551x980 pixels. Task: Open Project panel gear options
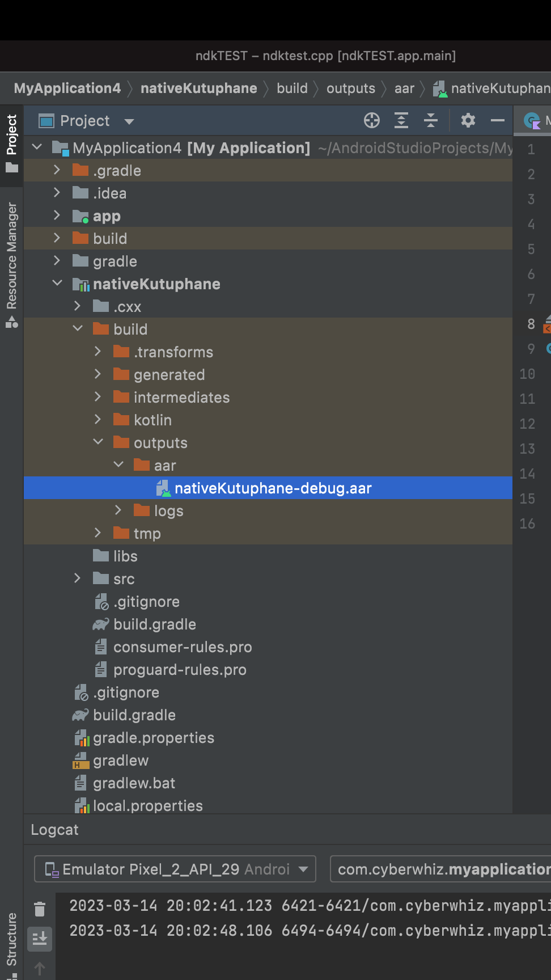coord(468,120)
